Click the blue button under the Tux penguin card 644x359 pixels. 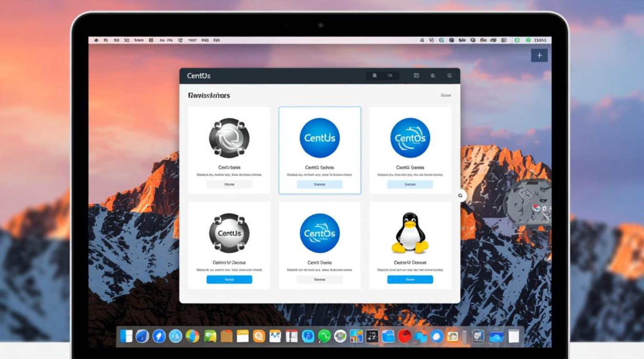click(x=410, y=280)
